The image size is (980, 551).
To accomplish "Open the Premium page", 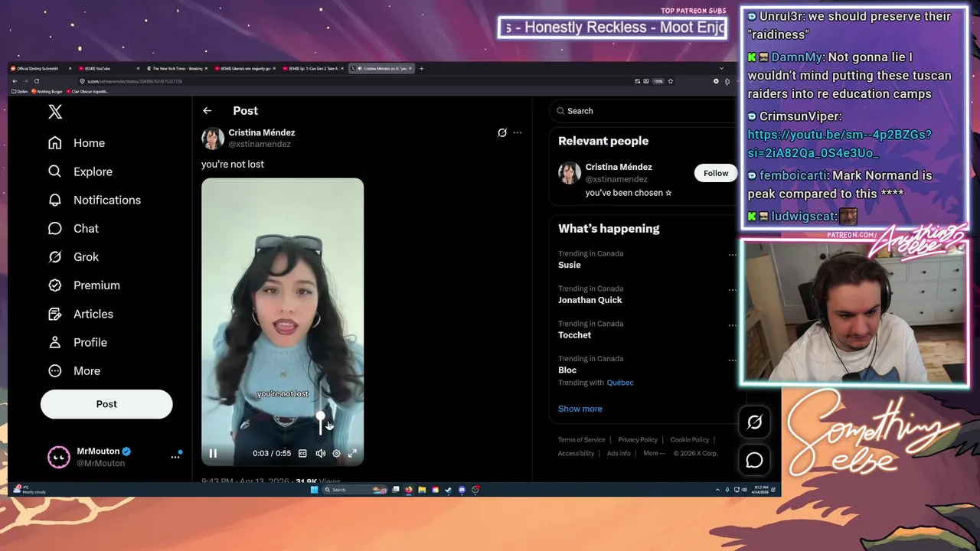I will point(84,285).
